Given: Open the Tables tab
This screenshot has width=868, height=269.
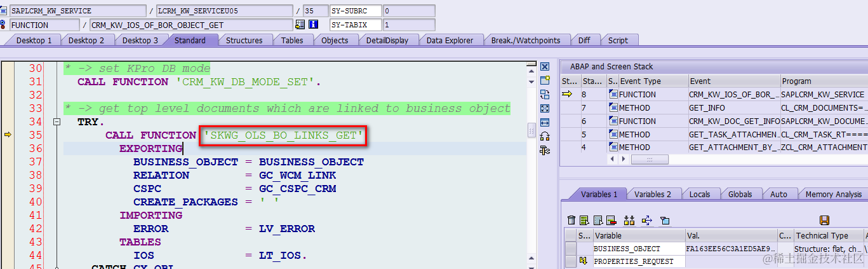Looking at the screenshot, I should click(x=292, y=40).
